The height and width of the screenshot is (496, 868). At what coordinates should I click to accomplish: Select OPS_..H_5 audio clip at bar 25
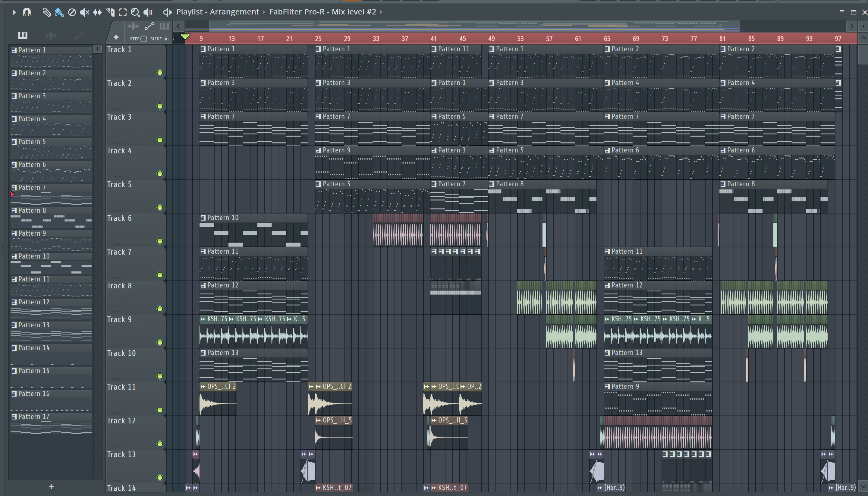tap(334, 432)
